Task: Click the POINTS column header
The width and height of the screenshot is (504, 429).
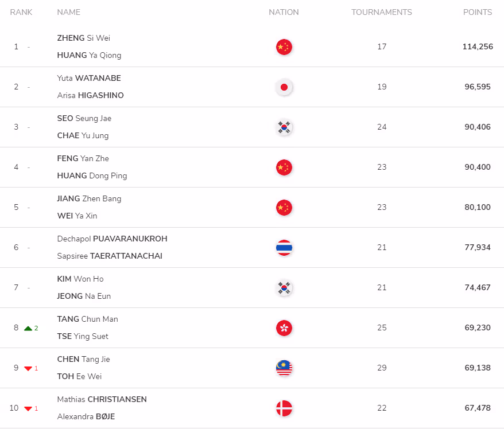Action: click(478, 12)
